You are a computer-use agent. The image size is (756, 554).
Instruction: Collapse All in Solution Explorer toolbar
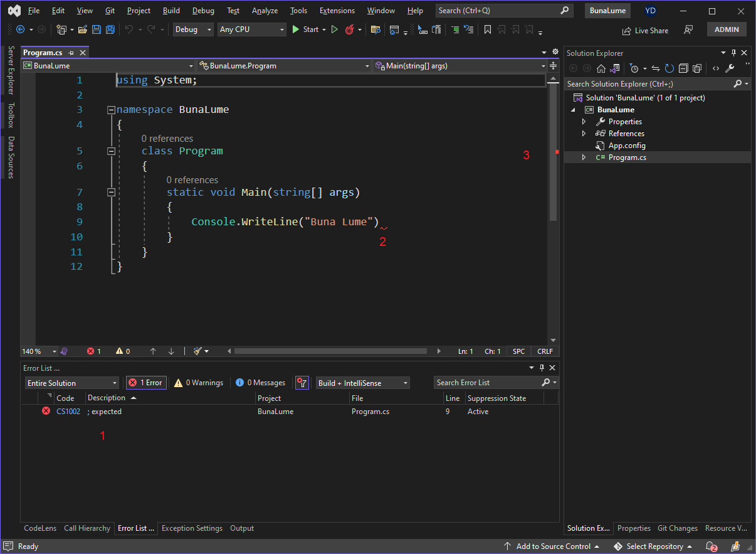(x=683, y=68)
